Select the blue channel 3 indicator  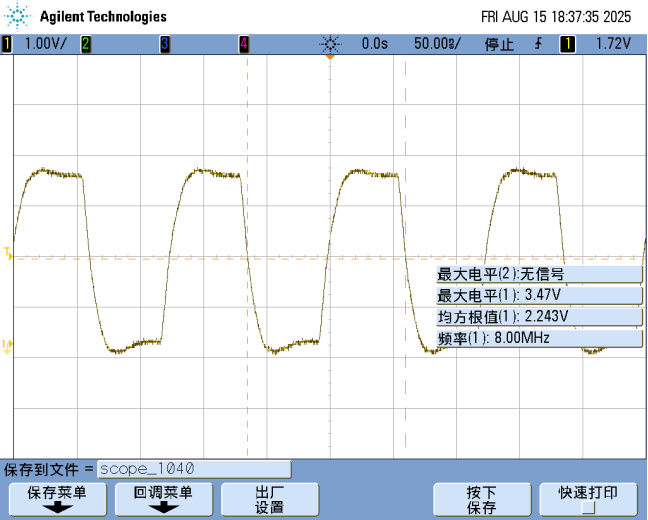coord(165,44)
